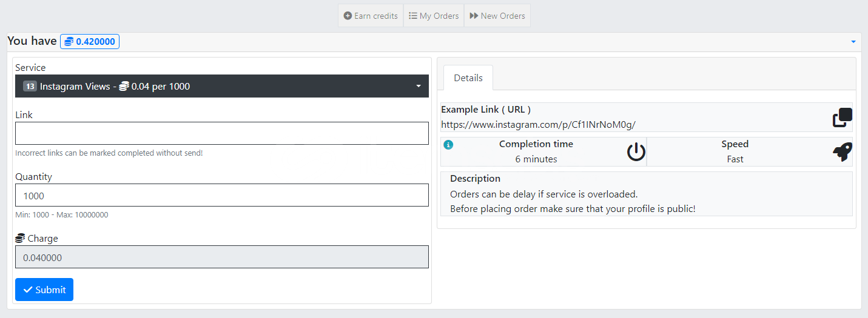Open the My Orders page
This screenshot has width=868, height=318.
click(434, 16)
